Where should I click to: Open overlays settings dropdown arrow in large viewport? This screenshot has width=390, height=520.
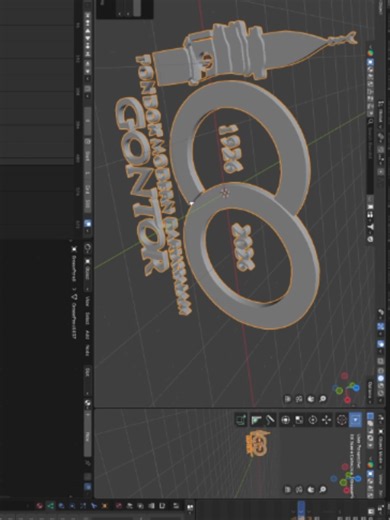(381, 351)
